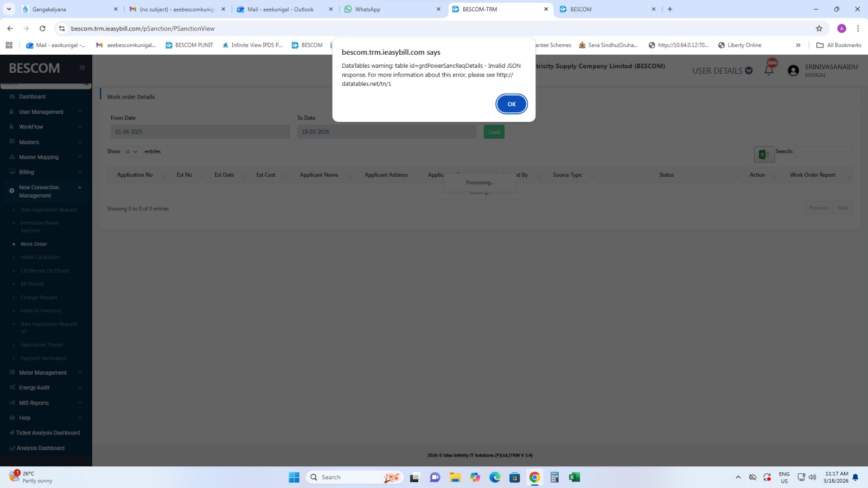Open the Seva Sindhu bookmark
Screen dimensions: 868x488
(608, 45)
